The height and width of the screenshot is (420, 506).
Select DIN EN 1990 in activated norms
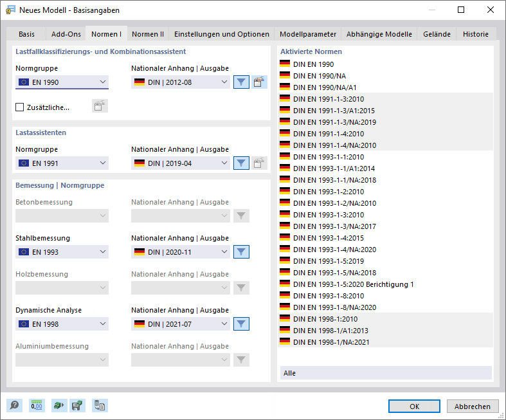point(385,64)
